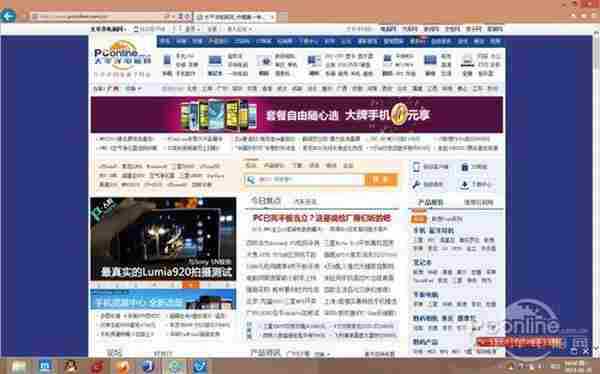Open the desktop computer category icon in header
This screenshot has height=374, width=600.
313,60
